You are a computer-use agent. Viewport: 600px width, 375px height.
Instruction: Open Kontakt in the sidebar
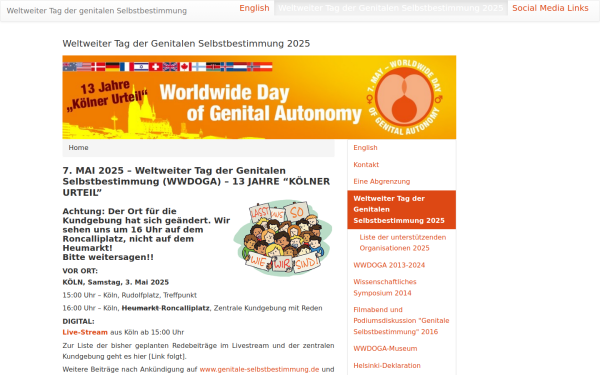tap(366, 165)
